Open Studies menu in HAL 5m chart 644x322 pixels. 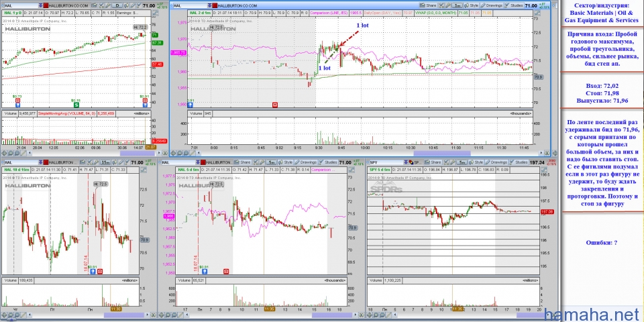tap(327, 162)
